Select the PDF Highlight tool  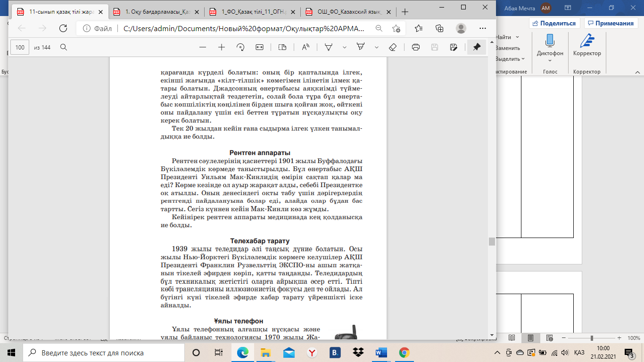361,47
